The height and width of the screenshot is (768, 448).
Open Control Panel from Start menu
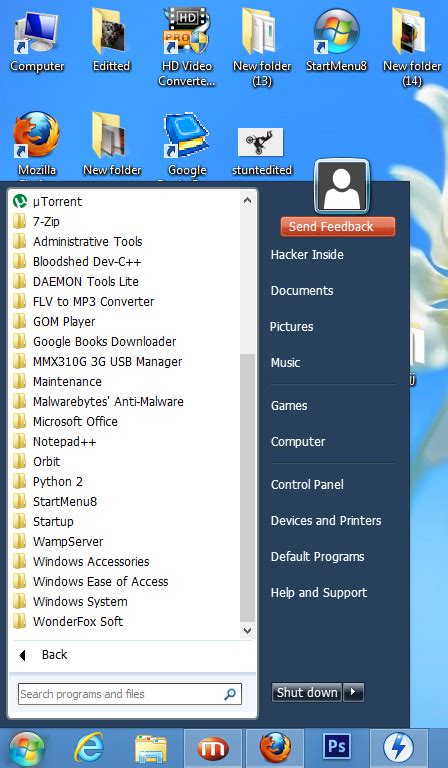[307, 484]
